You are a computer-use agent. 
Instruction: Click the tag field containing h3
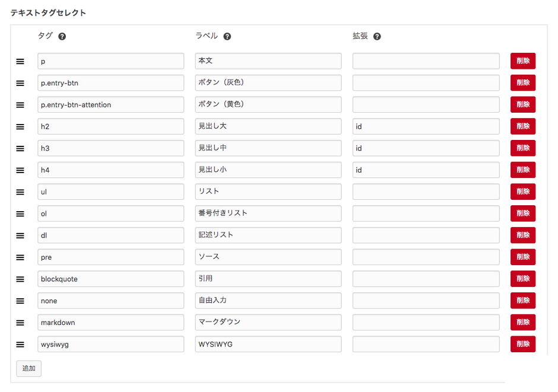[x=110, y=148]
